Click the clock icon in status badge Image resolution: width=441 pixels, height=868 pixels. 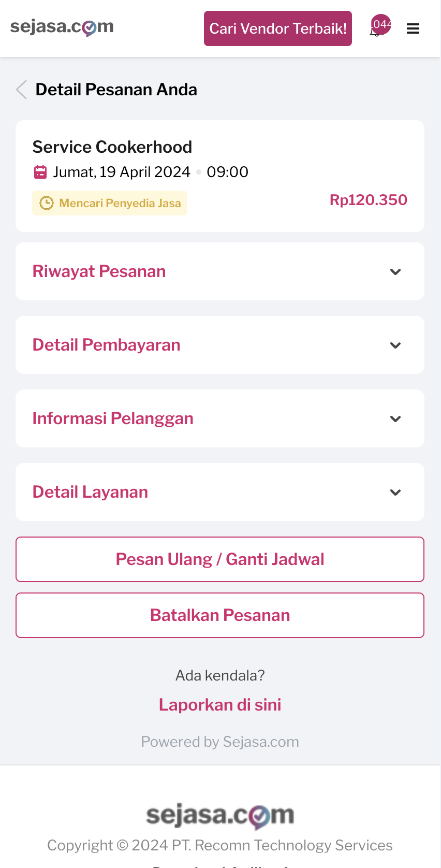click(47, 203)
